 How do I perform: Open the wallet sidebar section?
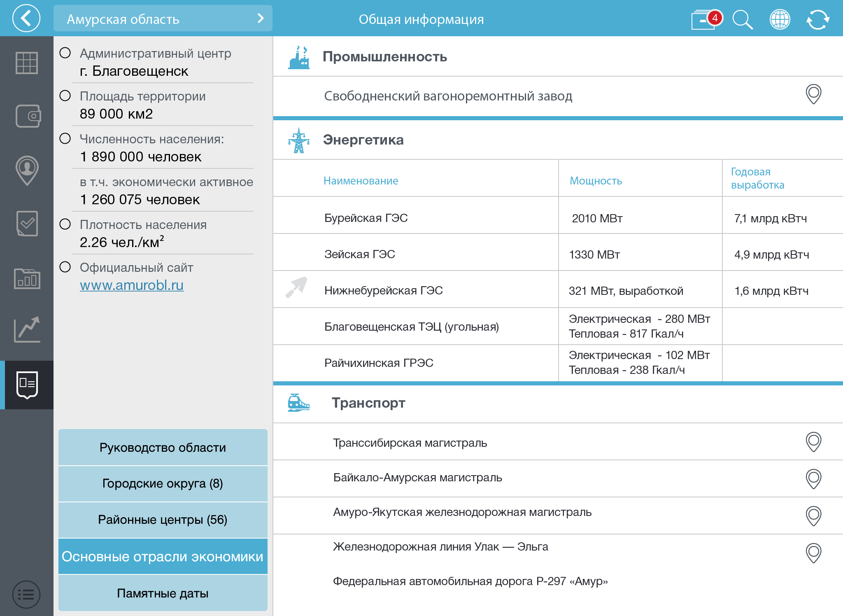pos(28,116)
